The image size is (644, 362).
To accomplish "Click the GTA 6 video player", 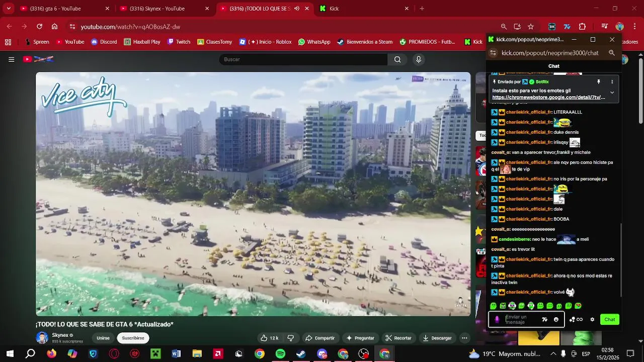I will pyautogui.click(x=253, y=194).
